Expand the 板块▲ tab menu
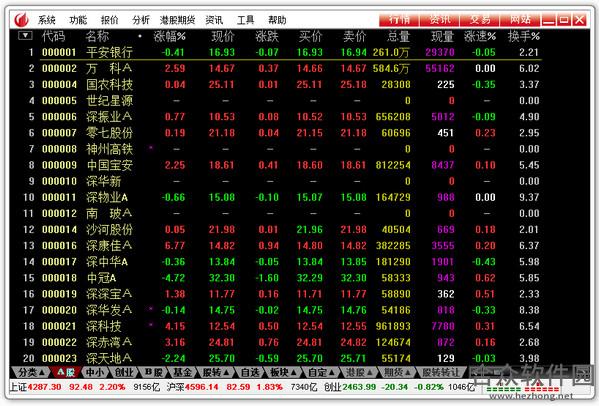This screenshot has height=406, width=599. click(284, 372)
